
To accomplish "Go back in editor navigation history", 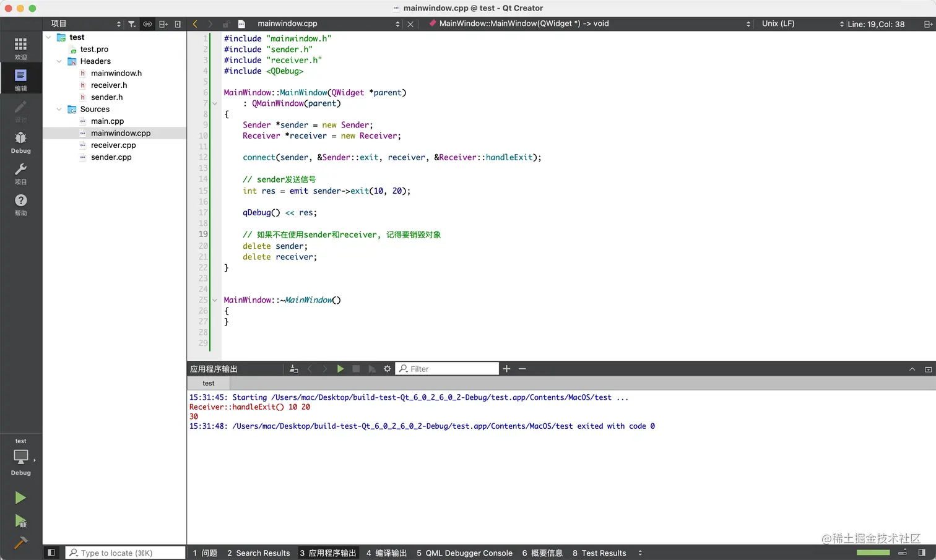I will click(x=195, y=24).
